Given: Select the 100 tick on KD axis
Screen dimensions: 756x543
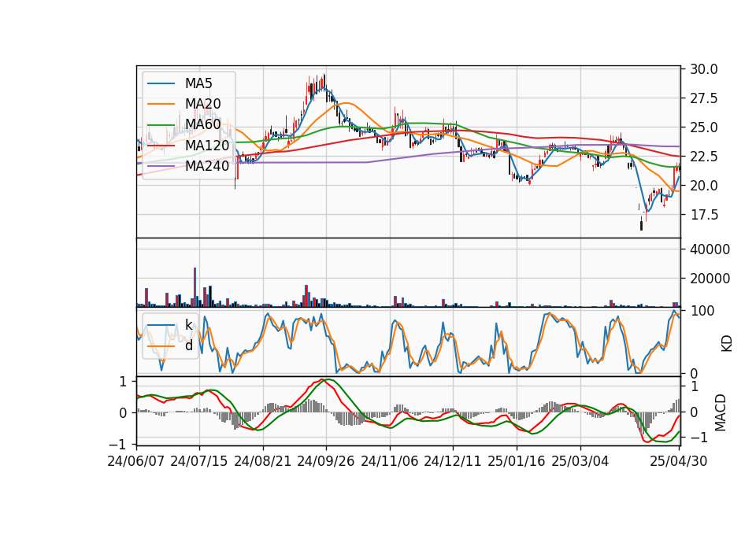Looking at the screenshot, I should pyautogui.click(x=702, y=311).
